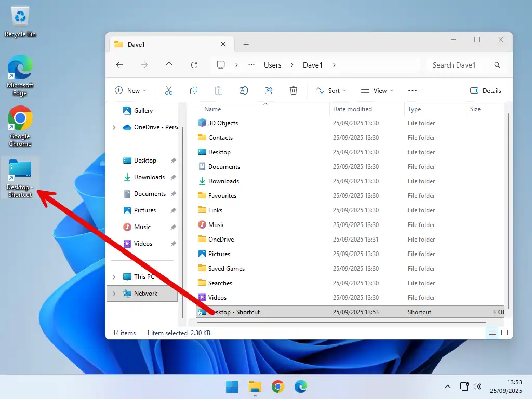This screenshot has width=532, height=399.
Task: Click the Users breadcrumb
Action: (273, 65)
